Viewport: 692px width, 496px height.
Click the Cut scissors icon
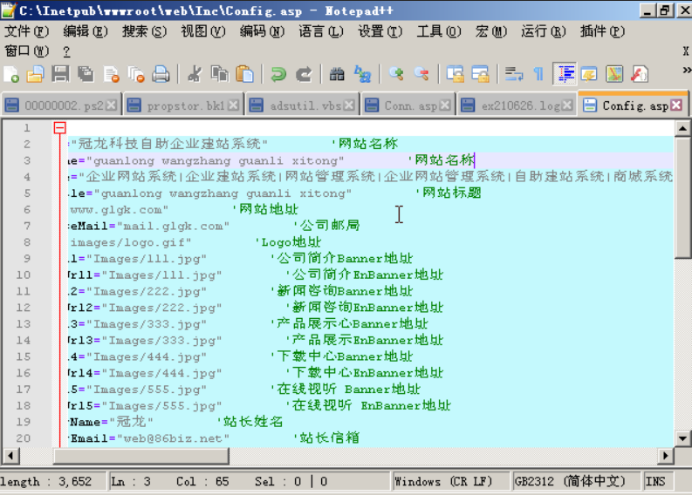(194, 74)
